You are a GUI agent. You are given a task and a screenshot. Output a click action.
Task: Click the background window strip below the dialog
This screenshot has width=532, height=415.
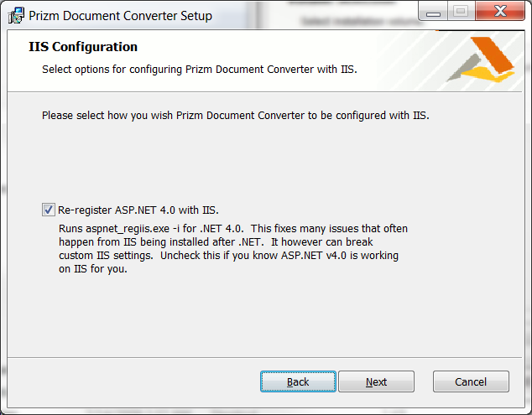[x=252, y=412]
